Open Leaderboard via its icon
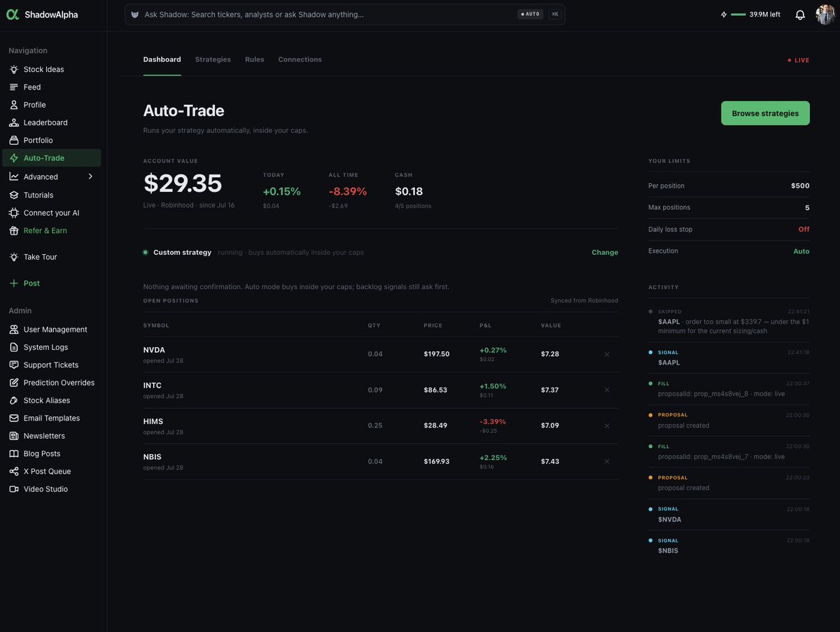Screen dimensions: 840x632 [14, 122]
